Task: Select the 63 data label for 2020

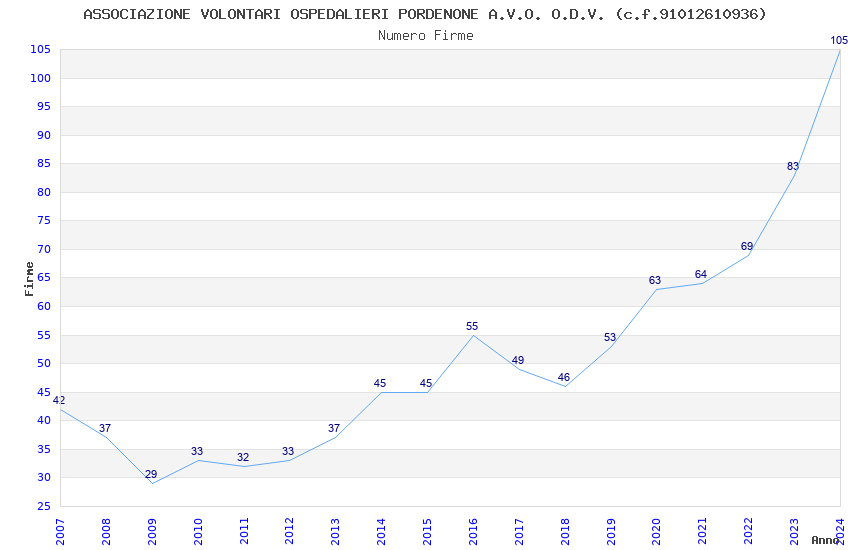Action: click(655, 280)
